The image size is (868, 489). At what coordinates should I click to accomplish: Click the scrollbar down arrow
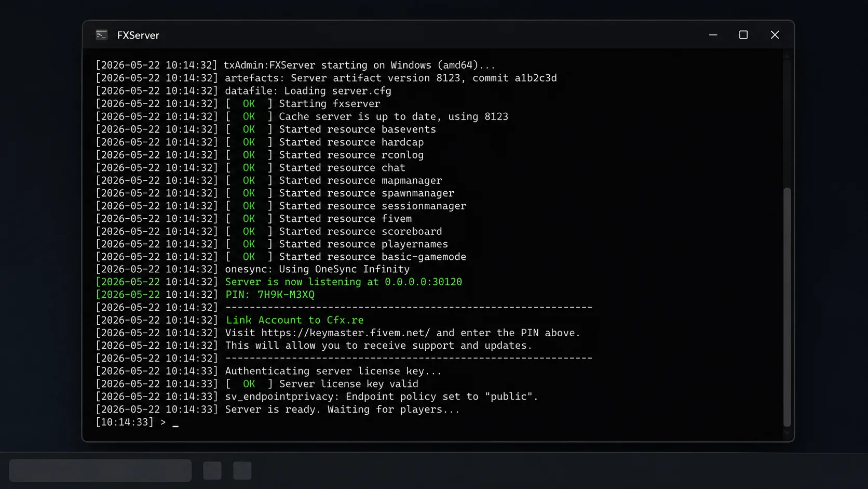tap(787, 432)
